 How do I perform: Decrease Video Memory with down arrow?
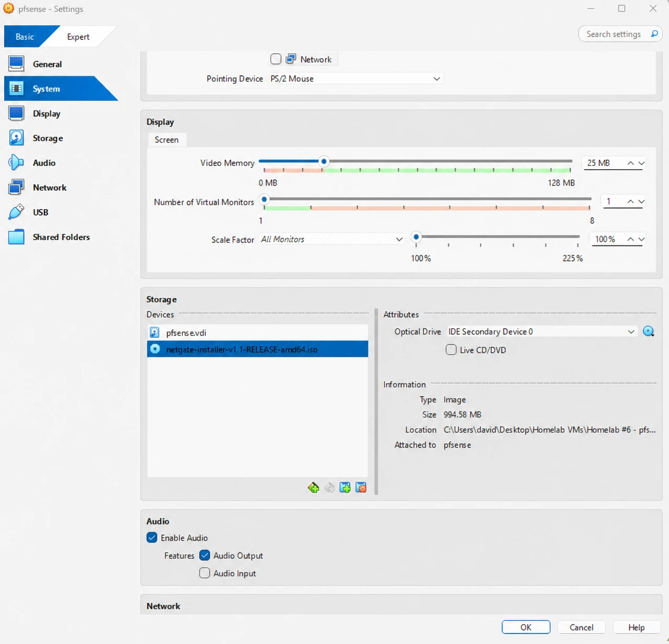[x=641, y=163]
